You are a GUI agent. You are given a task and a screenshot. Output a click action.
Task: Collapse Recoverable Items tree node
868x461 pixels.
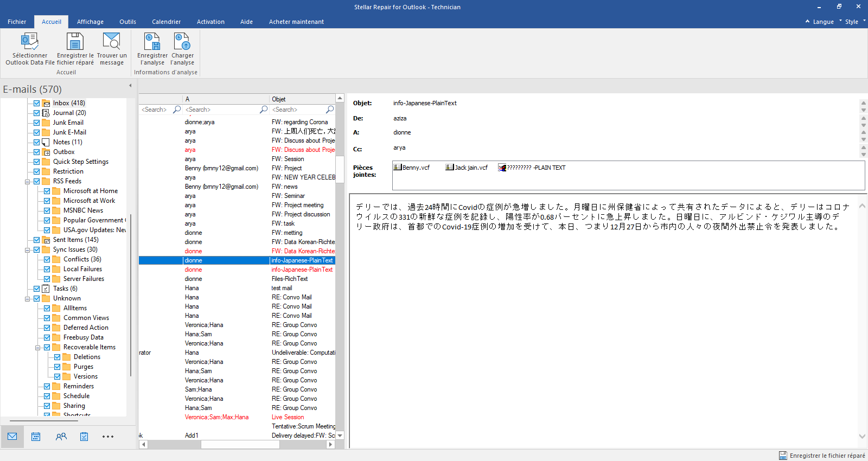[38, 348]
